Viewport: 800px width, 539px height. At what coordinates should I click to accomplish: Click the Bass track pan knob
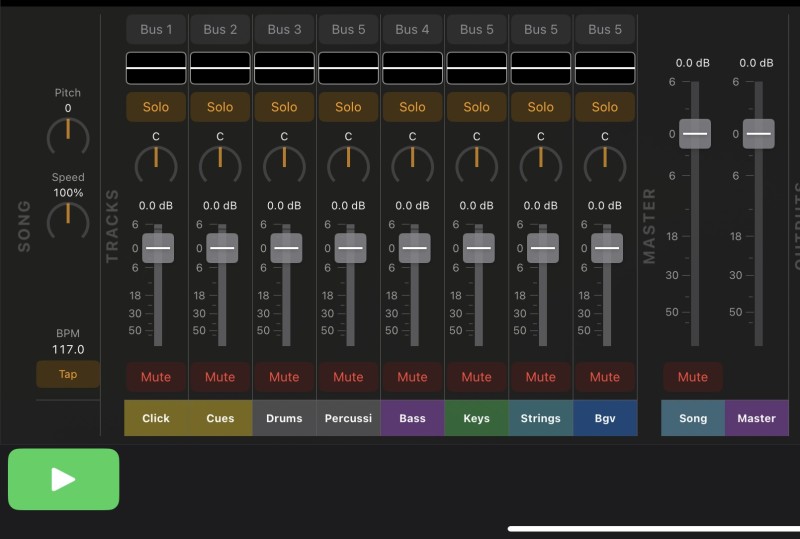[412, 162]
